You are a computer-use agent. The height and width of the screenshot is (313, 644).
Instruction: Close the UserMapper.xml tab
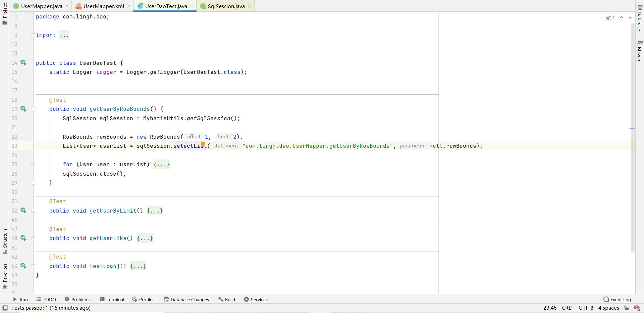pyautogui.click(x=129, y=6)
